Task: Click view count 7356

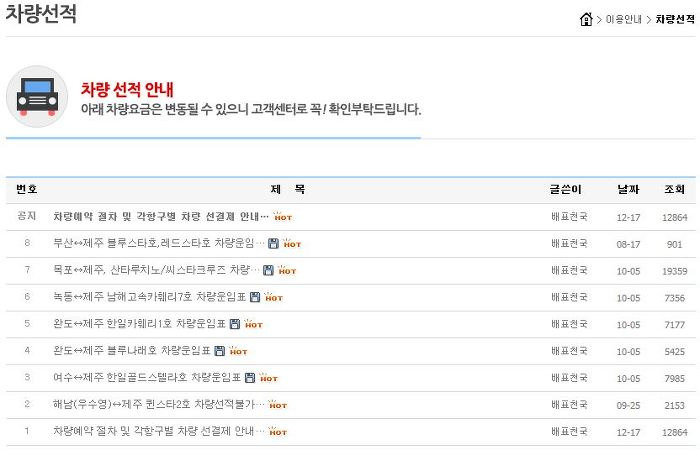Action: [674, 298]
